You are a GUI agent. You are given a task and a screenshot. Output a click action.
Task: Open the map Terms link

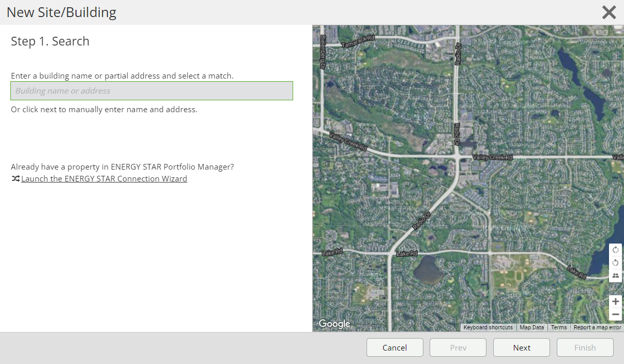[x=558, y=327]
